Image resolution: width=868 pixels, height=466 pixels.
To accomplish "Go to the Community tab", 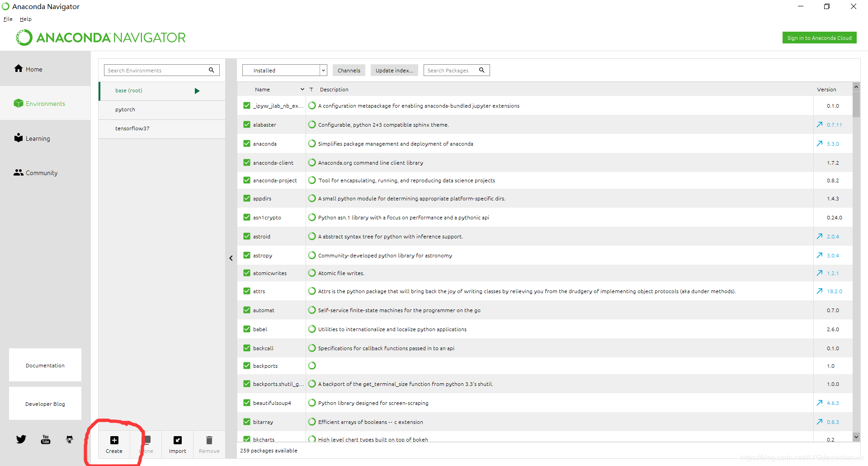I will click(x=45, y=172).
